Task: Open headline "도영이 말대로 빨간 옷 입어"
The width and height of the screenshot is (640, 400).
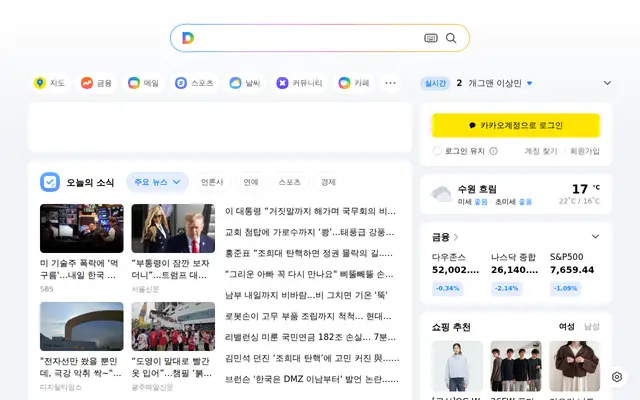Action: (171, 367)
